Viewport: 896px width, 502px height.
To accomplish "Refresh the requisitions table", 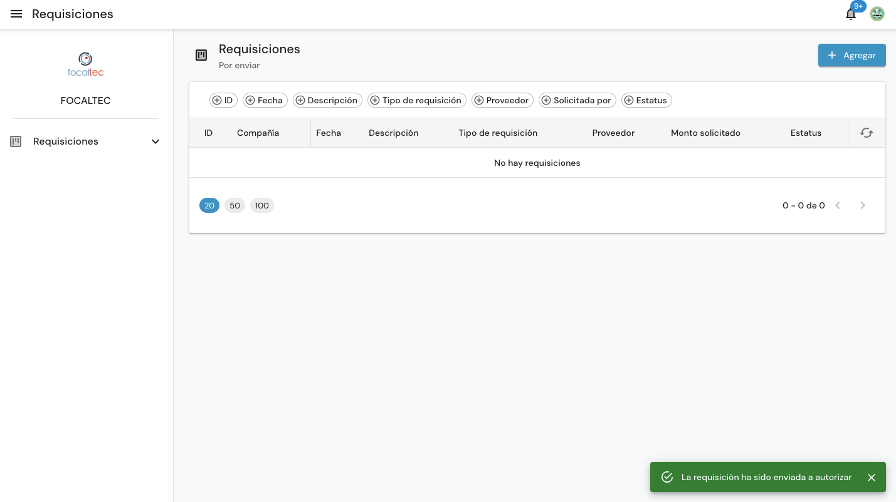I will coord(866,133).
